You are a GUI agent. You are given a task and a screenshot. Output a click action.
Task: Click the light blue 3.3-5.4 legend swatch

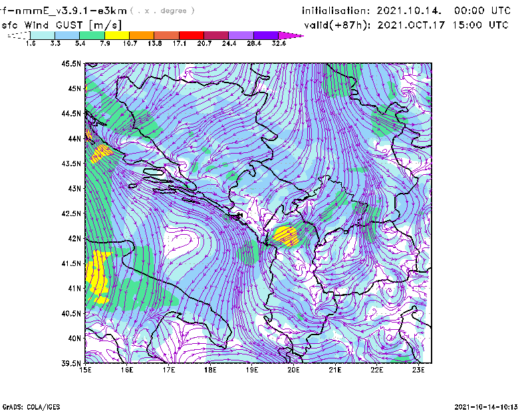click(x=67, y=35)
